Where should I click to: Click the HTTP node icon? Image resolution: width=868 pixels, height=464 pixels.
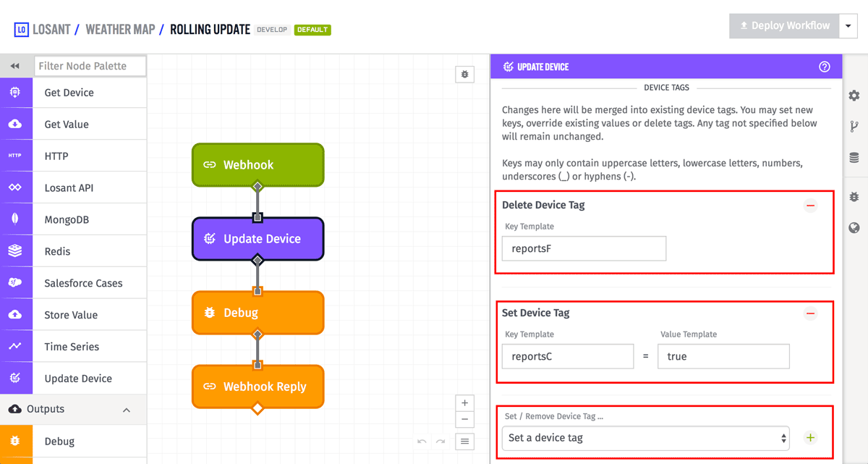(15, 156)
